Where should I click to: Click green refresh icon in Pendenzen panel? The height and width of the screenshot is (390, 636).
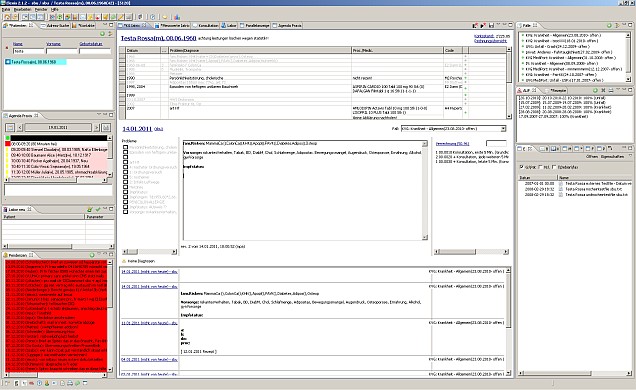coord(92,255)
